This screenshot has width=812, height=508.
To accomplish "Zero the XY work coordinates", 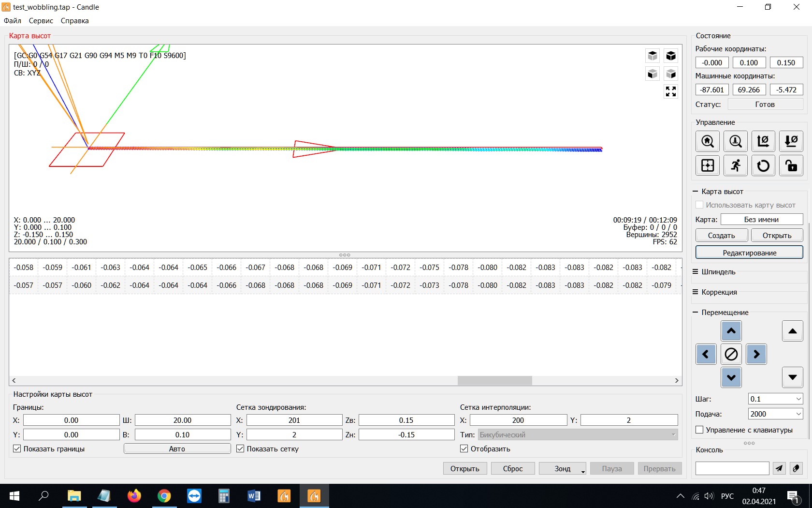I will click(763, 141).
